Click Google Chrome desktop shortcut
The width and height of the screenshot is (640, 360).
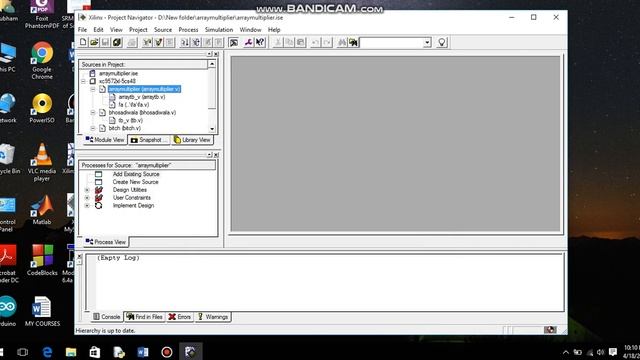42,60
